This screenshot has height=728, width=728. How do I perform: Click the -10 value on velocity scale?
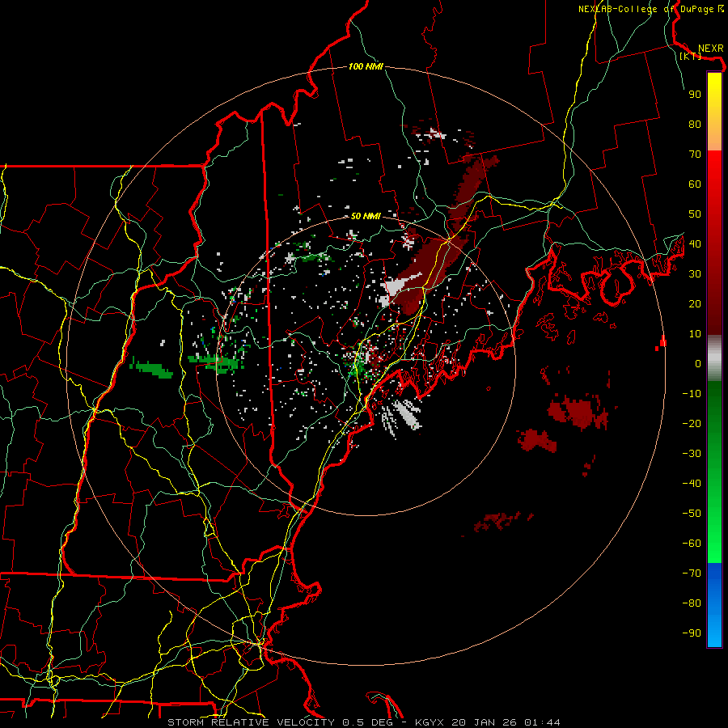pos(692,394)
